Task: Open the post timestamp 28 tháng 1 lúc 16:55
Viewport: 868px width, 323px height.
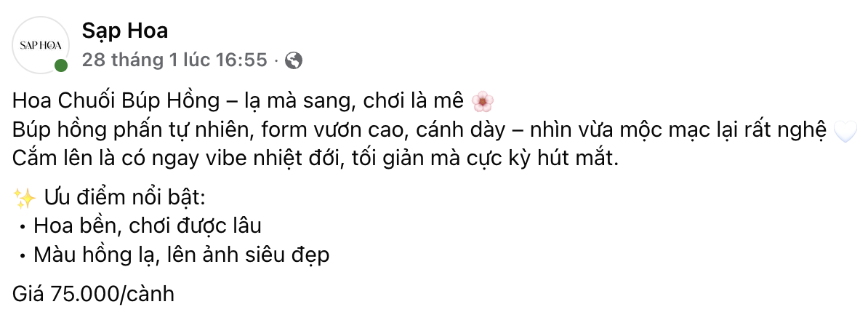Action: [174, 60]
